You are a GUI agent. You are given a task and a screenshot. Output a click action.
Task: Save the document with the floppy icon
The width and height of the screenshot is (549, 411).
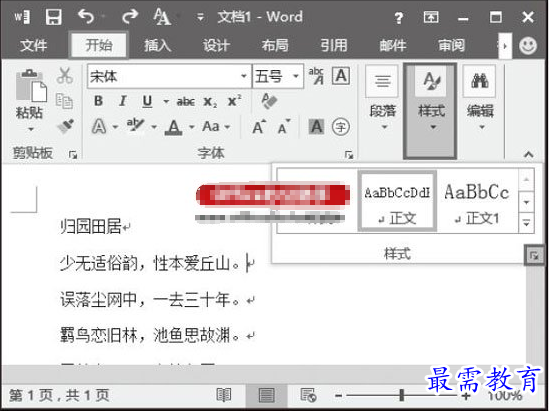pyautogui.click(x=54, y=16)
